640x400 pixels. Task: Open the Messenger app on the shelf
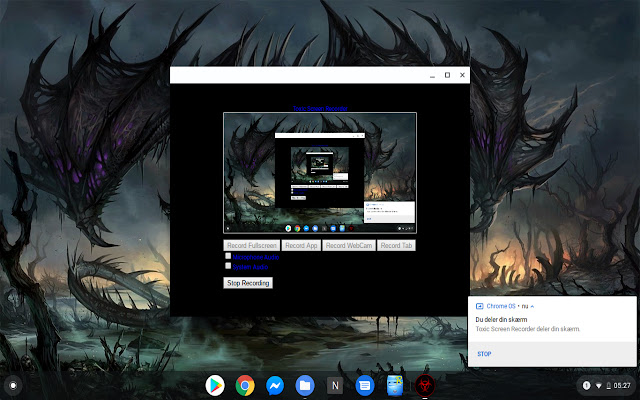[x=275, y=385]
